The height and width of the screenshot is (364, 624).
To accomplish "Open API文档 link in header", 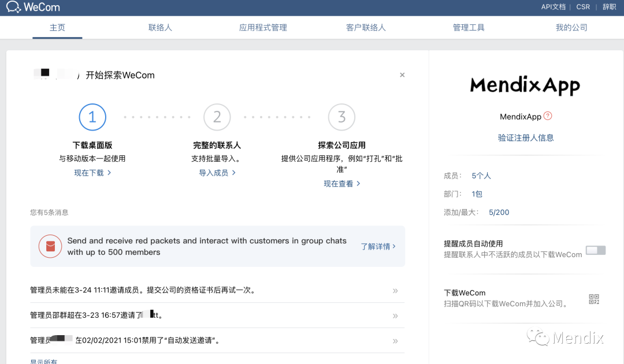I will click(553, 7).
